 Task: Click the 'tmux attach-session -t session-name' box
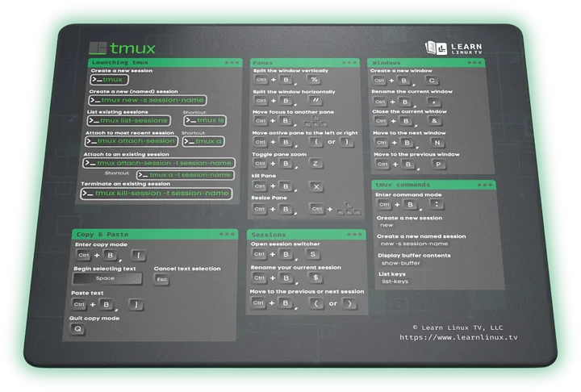pos(159,163)
